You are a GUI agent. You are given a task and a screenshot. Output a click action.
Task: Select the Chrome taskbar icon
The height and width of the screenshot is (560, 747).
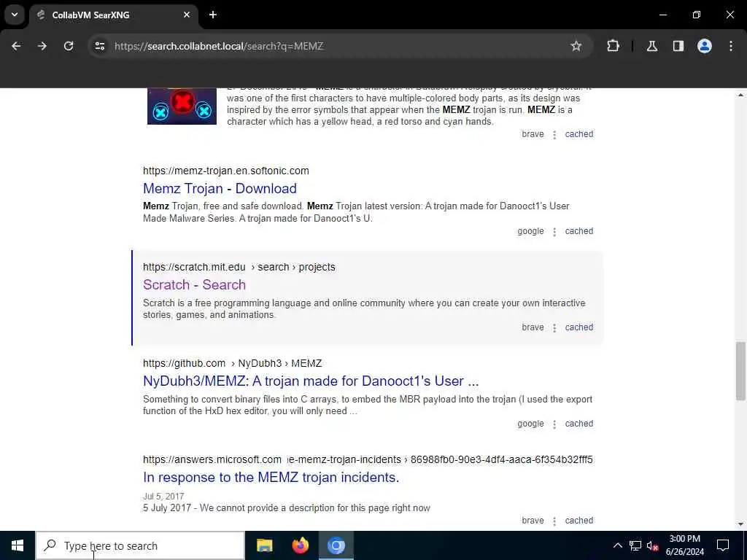[336, 545]
